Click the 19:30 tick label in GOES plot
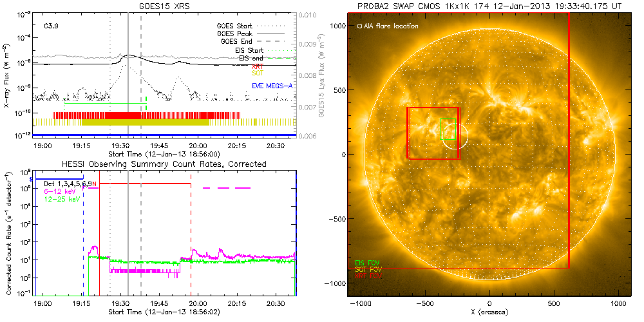Viewport: 644px width, 322px height. pos(120,146)
